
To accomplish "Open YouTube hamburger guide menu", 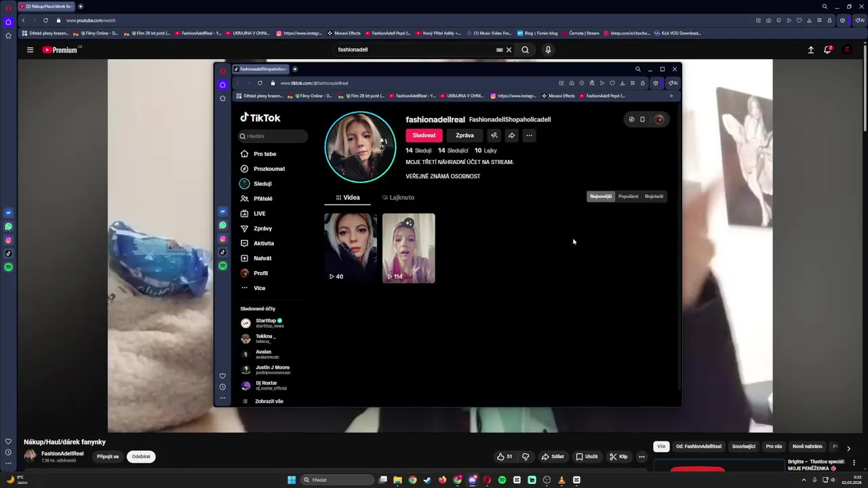I will tap(30, 49).
